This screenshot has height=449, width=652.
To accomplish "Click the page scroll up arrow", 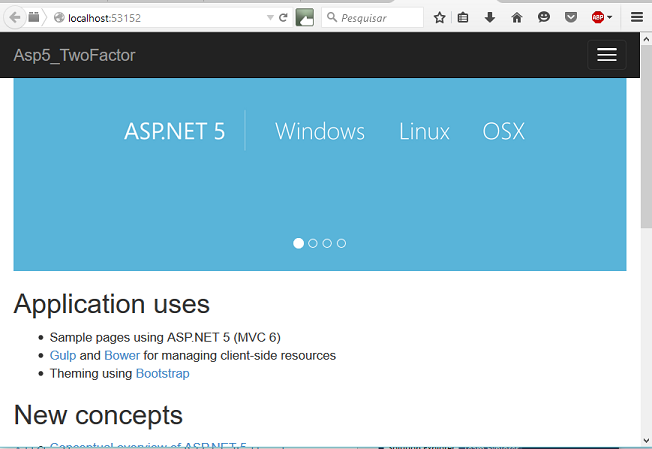I will click(x=646, y=39).
